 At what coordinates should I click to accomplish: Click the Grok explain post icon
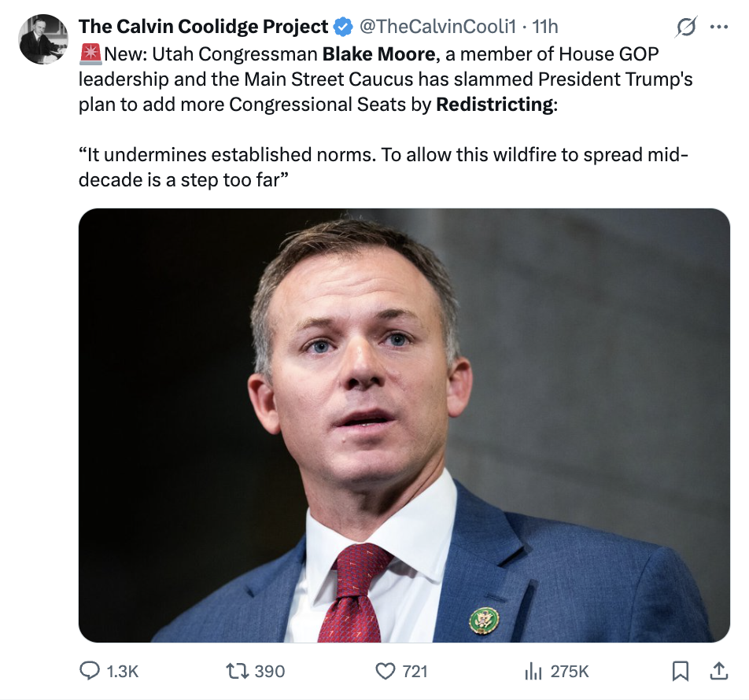pos(686,27)
